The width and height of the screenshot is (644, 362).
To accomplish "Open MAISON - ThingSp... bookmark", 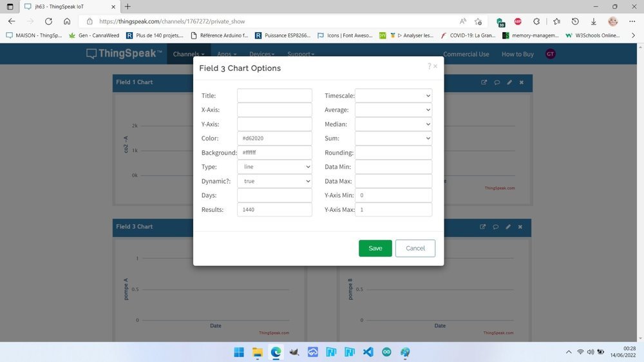I will (x=34, y=35).
